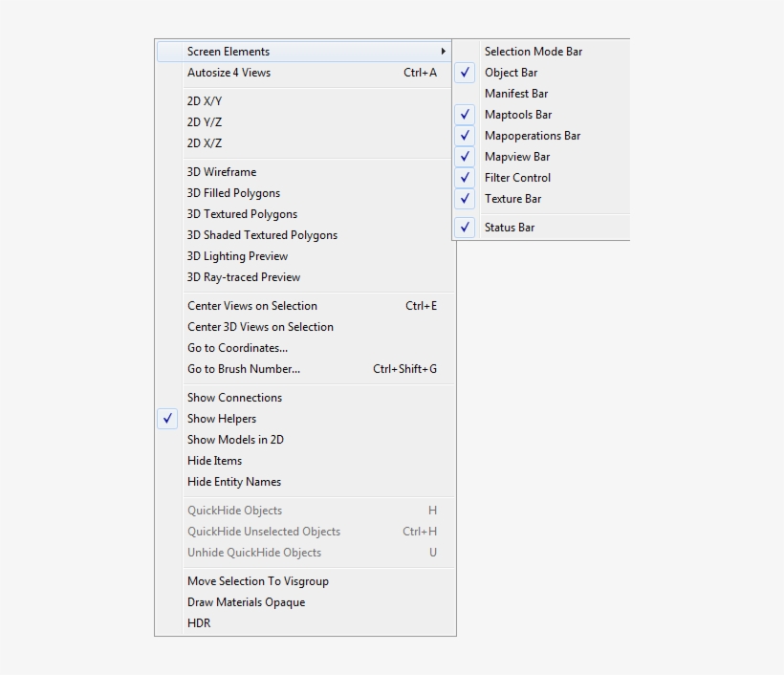This screenshot has width=784, height=675.
Task: Uncheck the Mapoperations Bar
Action: pyautogui.click(x=532, y=136)
